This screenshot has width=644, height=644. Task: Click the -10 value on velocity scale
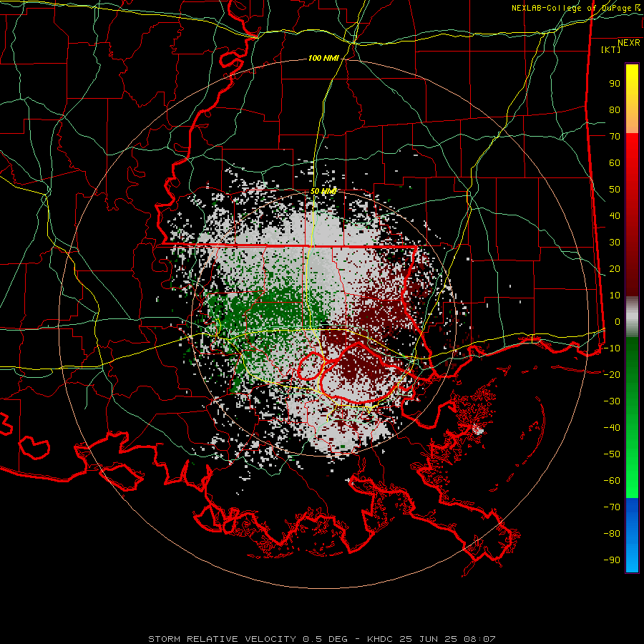click(x=612, y=348)
